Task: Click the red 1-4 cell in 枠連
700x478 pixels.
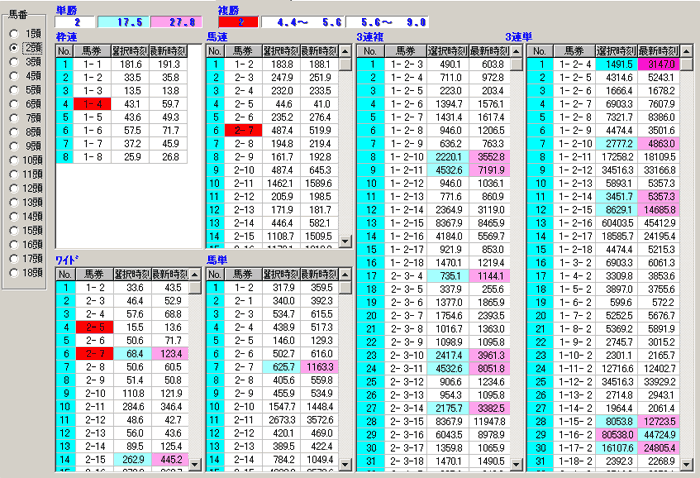Action: 92,104
